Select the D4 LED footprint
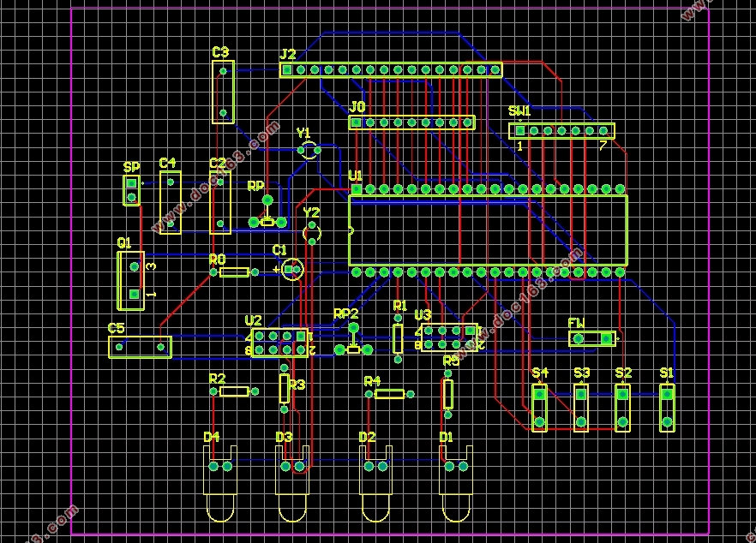756x543 pixels. [220, 484]
